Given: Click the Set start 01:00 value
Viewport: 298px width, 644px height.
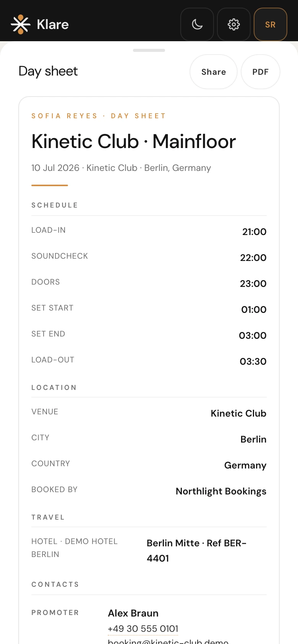Looking at the screenshot, I should coord(254,309).
